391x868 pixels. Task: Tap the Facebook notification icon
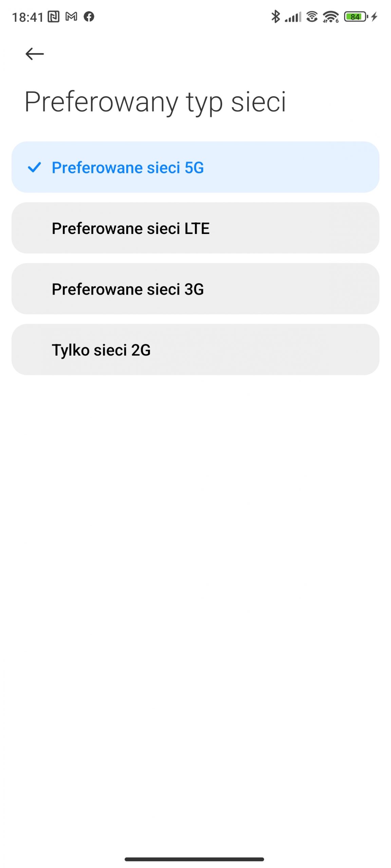pyautogui.click(x=89, y=16)
